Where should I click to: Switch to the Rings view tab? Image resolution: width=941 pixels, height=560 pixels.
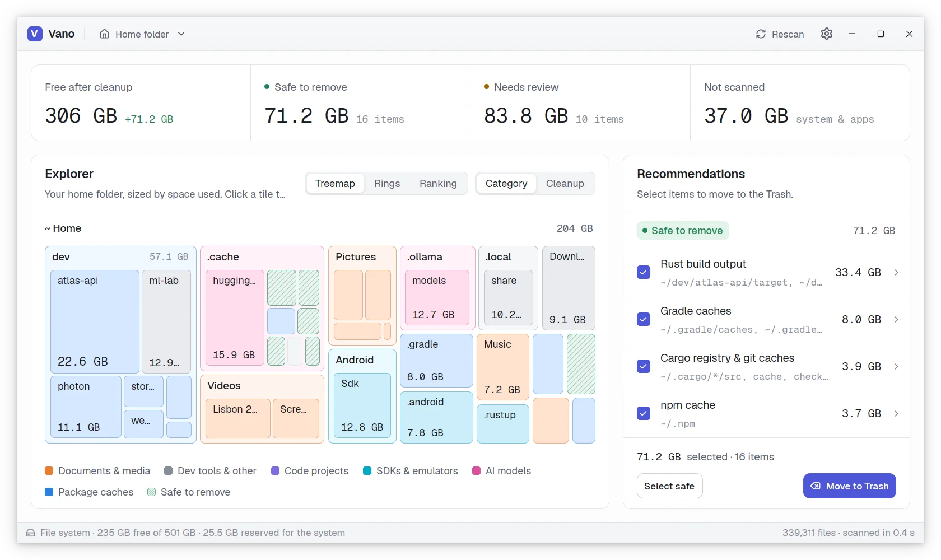[387, 184]
